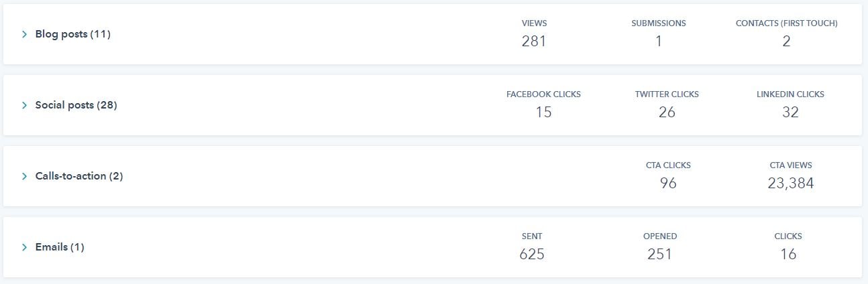The width and height of the screenshot is (868, 284).
Task: Click the LINKEDIN CLICKS column label
Action: (x=790, y=94)
